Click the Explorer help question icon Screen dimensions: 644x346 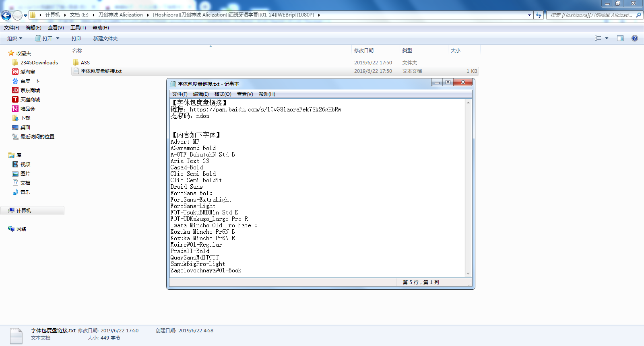(x=635, y=38)
